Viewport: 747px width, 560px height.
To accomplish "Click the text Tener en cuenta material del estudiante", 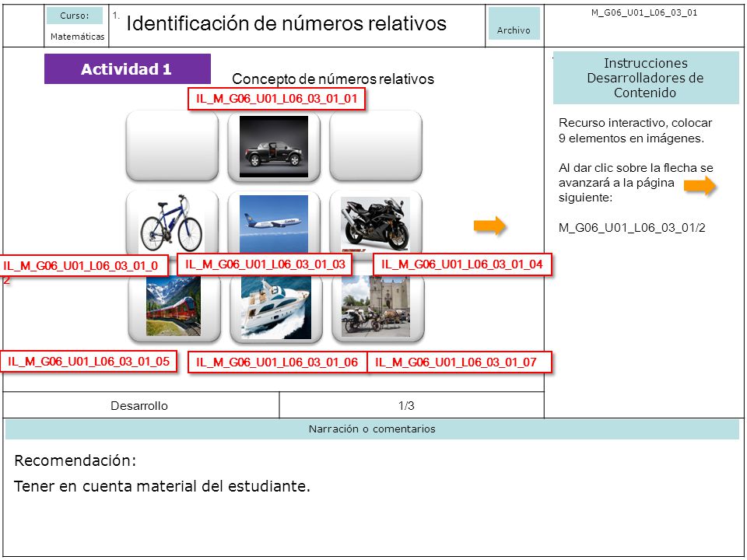I will [x=162, y=486].
